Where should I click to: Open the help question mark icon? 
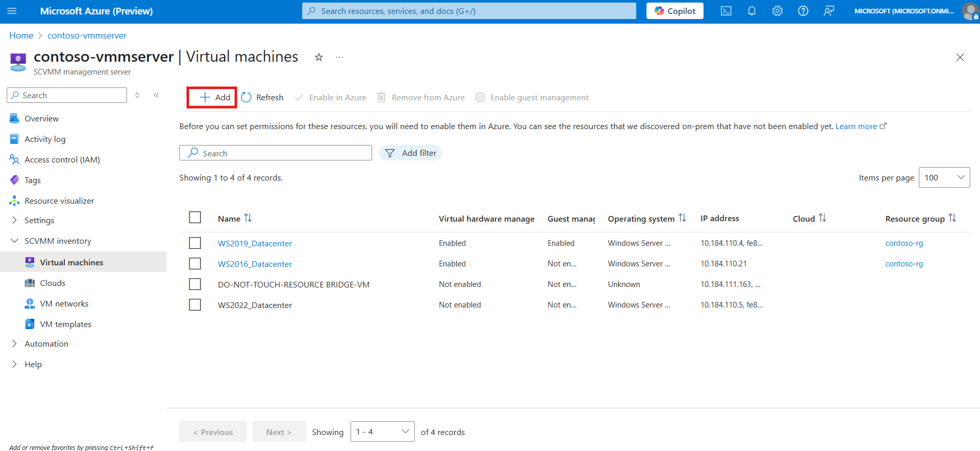(x=803, y=11)
